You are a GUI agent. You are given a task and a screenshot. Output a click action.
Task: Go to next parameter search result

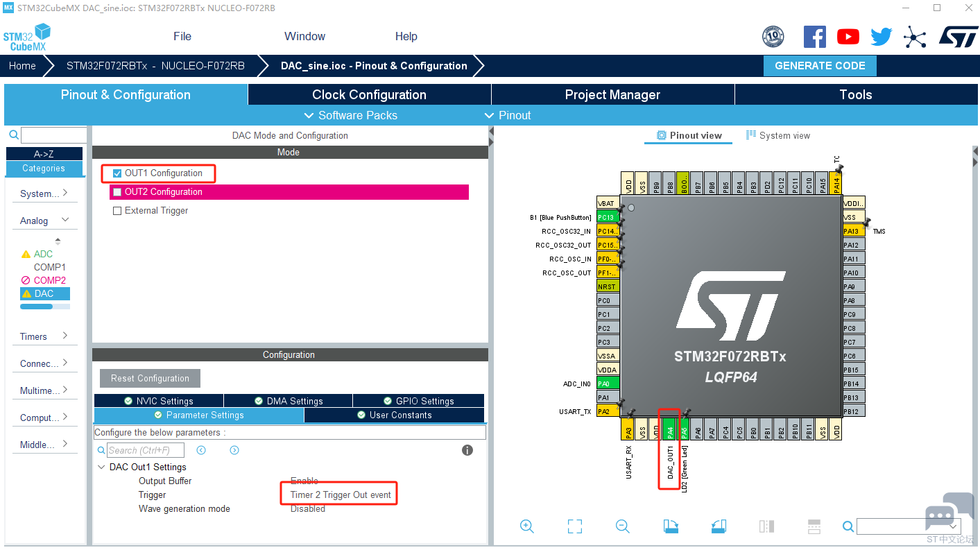click(234, 450)
